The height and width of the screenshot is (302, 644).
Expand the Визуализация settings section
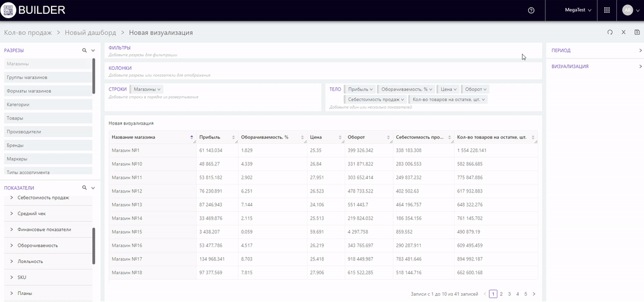[x=596, y=66]
